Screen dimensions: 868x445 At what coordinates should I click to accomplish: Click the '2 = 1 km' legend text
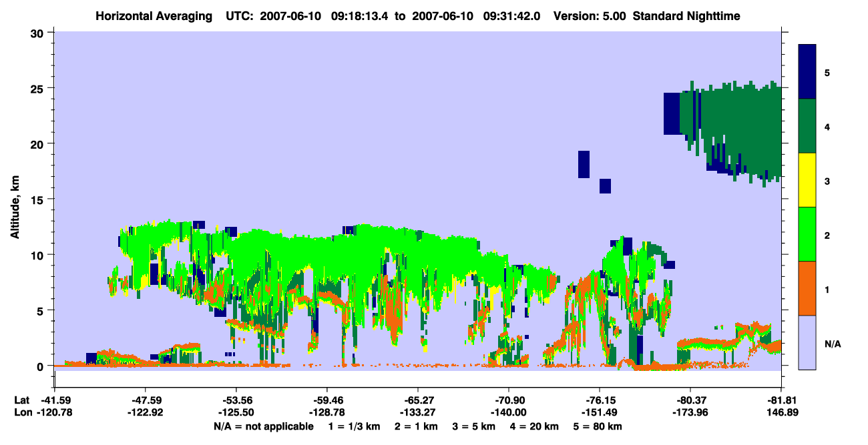(416, 426)
